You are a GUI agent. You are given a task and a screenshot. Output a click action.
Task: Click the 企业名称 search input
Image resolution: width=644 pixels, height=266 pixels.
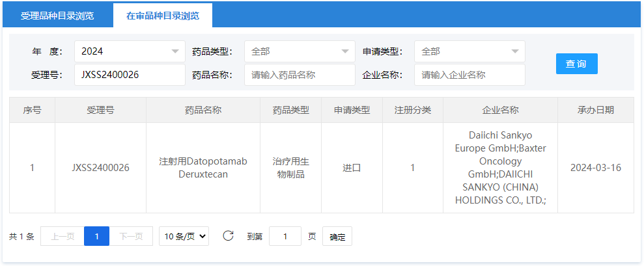point(469,75)
